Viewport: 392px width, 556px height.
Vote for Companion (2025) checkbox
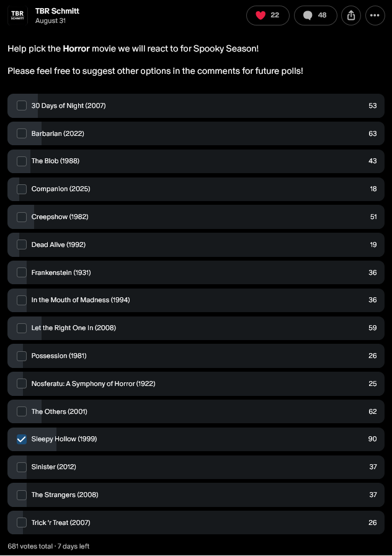(22, 189)
